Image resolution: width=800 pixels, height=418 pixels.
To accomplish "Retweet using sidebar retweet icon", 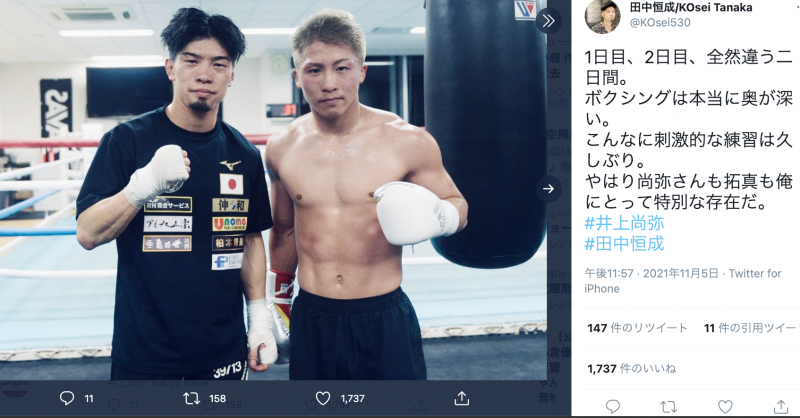I will (668, 407).
